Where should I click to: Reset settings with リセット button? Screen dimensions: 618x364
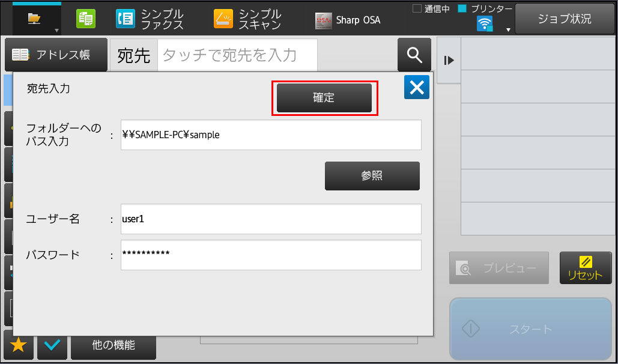point(586,268)
